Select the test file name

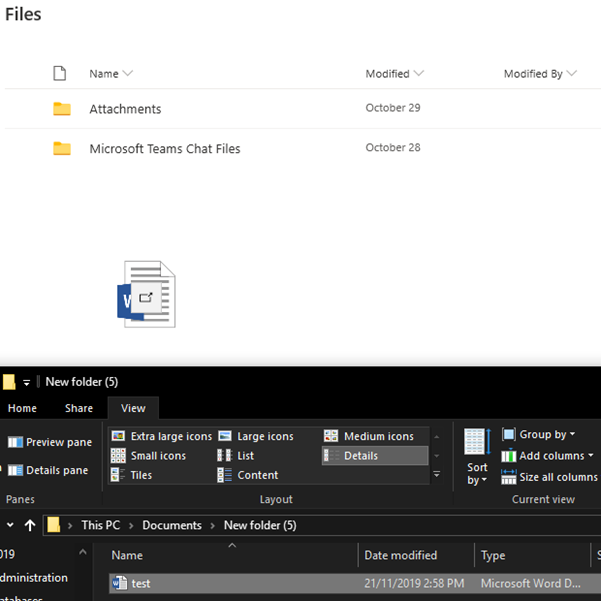tap(141, 584)
